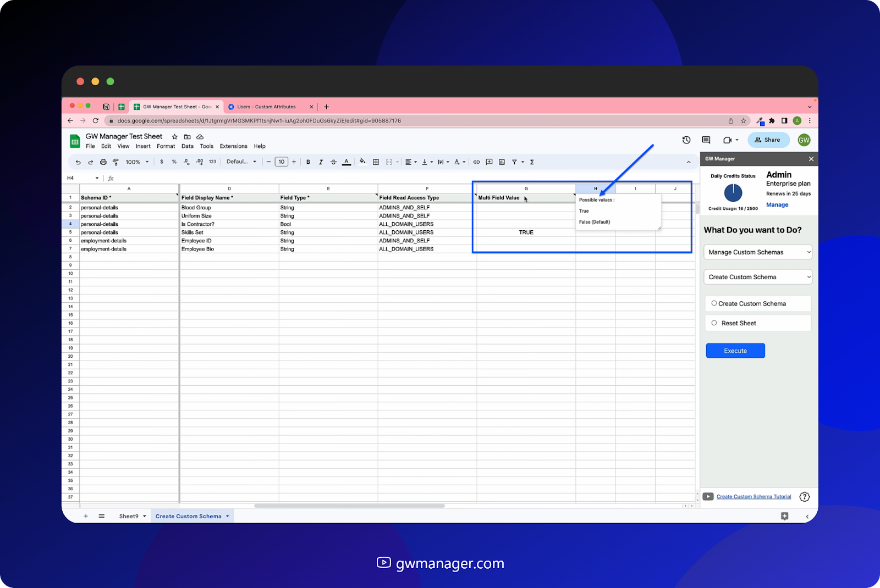Open the Manage Custom Schemas dropdown
The width and height of the screenshot is (880, 588).
758,252
